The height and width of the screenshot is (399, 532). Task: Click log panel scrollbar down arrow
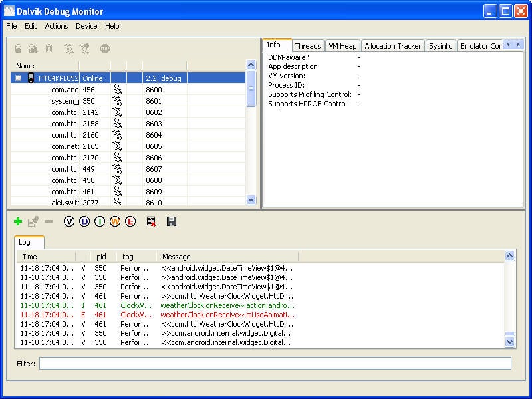pos(509,342)
